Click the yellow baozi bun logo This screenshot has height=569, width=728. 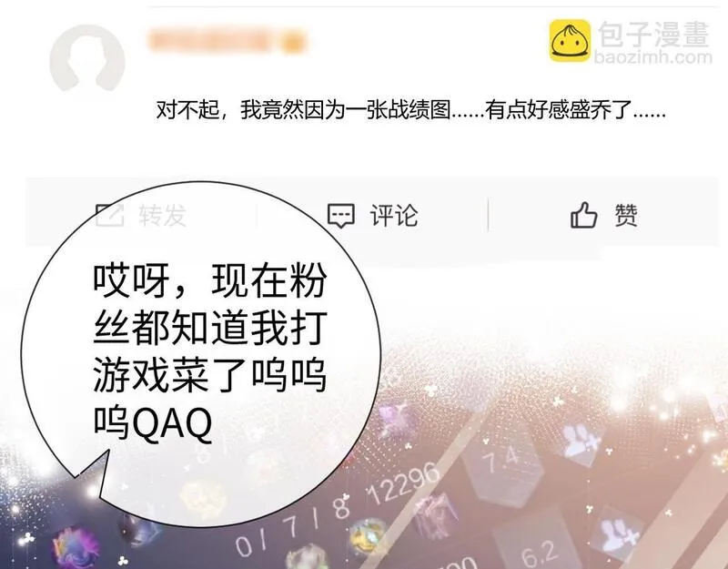pos(570,41)
